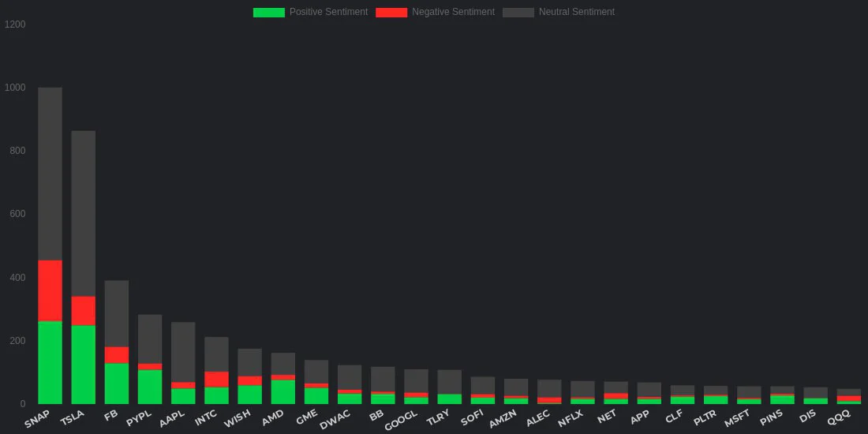Screen dimensions: 868x434
Task: Toggle the Negative Sentiment legend entry
Action: click(x=435, y=12)
